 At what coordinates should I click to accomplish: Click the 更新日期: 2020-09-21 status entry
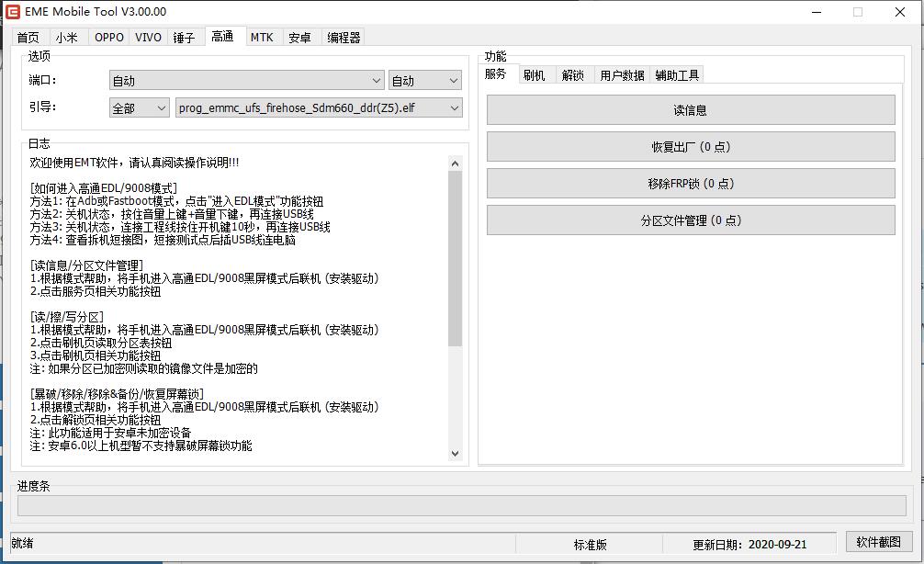click(749, 545)
